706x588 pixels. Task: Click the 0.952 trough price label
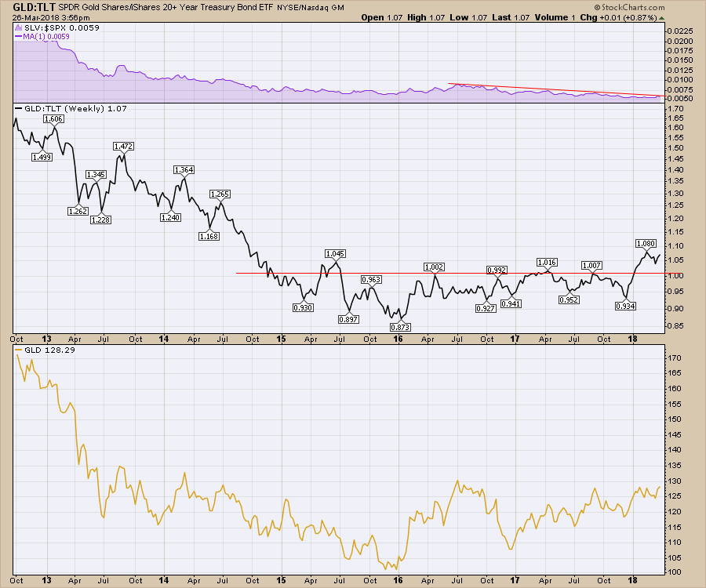569,299
